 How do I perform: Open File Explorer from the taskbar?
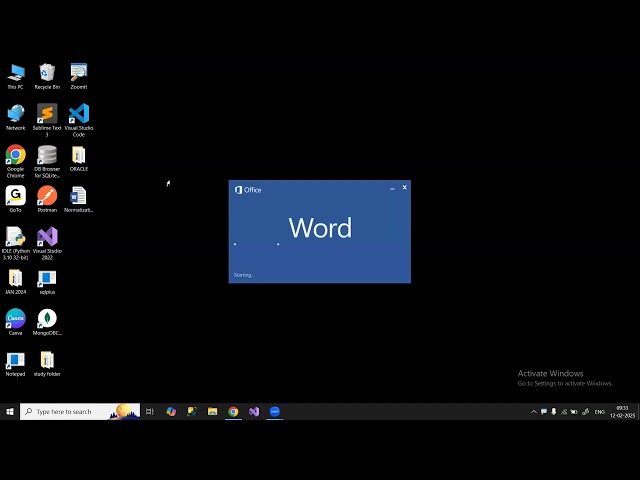(212, 411)
